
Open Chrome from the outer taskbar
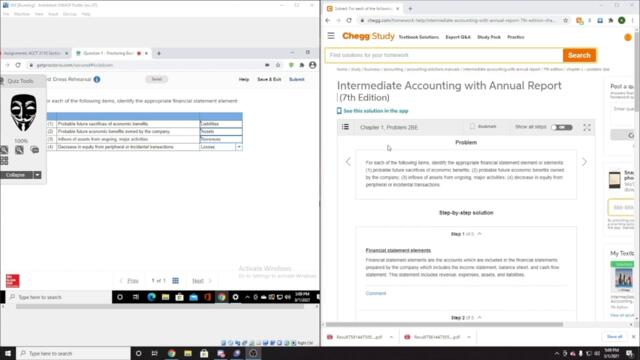(x=171, y=353)
